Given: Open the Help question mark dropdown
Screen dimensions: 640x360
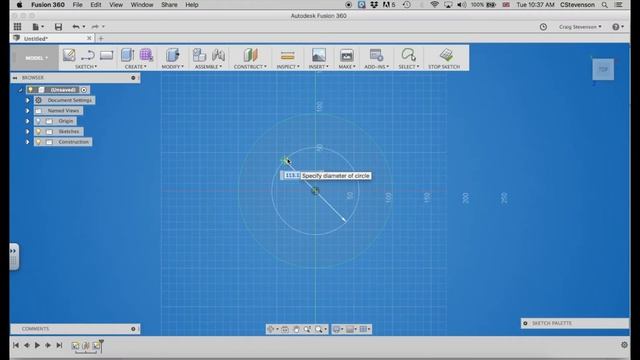Looking at the screenshot, I should (x=618, y=27).
